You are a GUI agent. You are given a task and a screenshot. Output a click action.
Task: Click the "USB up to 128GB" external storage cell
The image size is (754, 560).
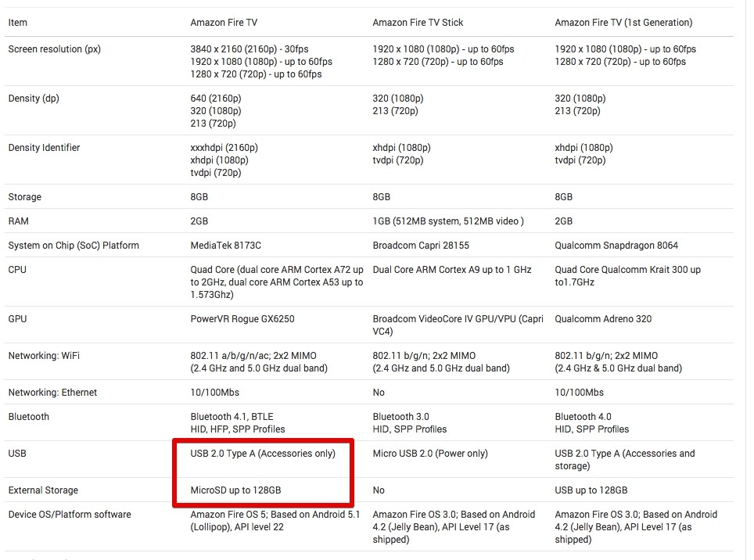[591, 490]
